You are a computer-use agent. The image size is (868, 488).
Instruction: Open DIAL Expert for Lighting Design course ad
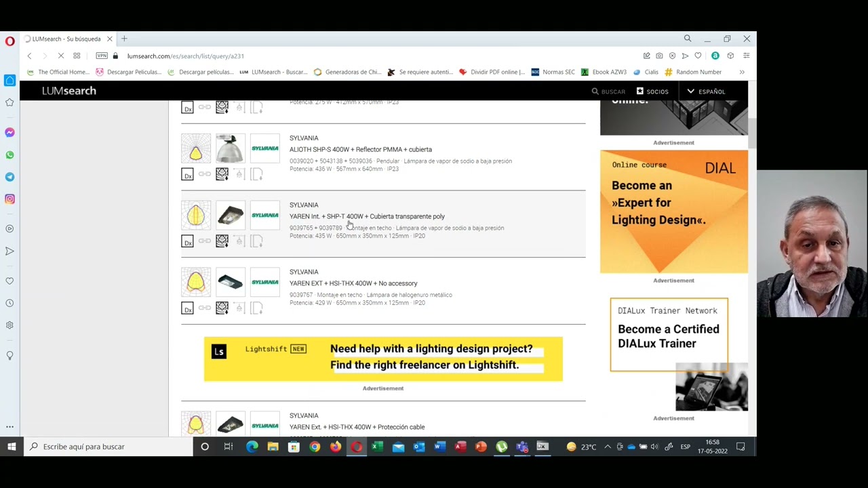tap(674, 211)
